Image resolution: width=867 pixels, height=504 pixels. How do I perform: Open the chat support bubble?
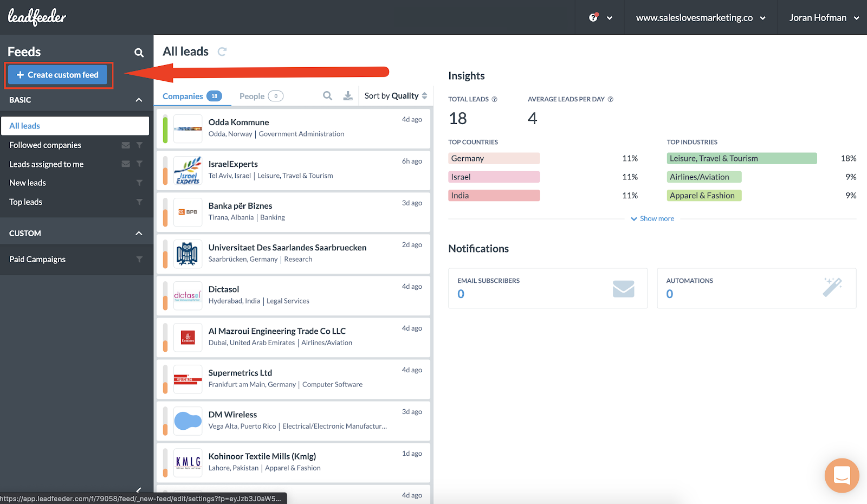tap(842, 475)
